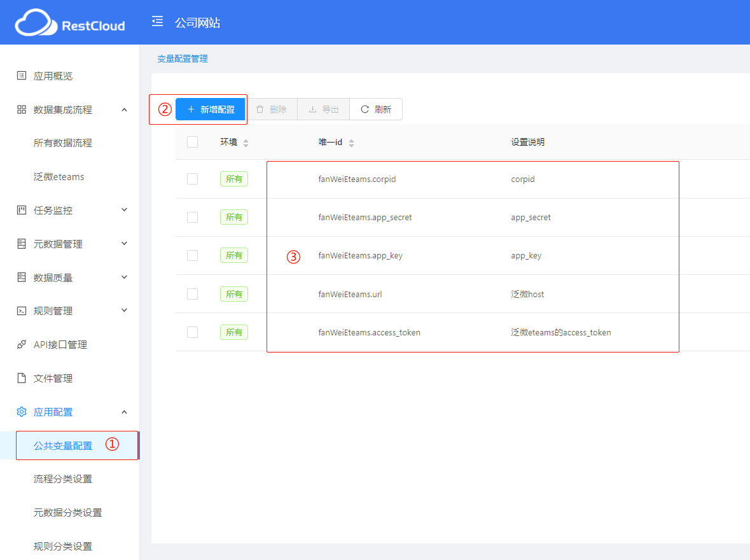The width and height of the screenshot is (750, 560).
Task: Click the 刷新 refresh button
Action: (x=376, y=109)
